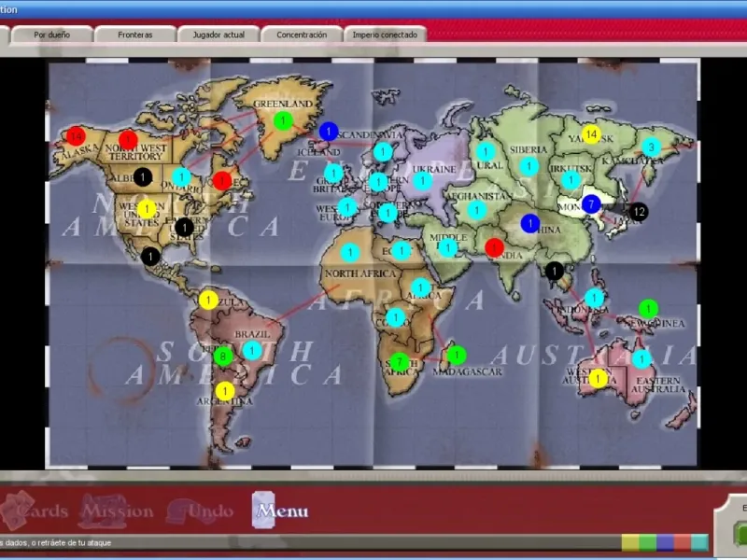View your Mission
This screenshot has width=747, height=560.
click(x=116, y=511)
